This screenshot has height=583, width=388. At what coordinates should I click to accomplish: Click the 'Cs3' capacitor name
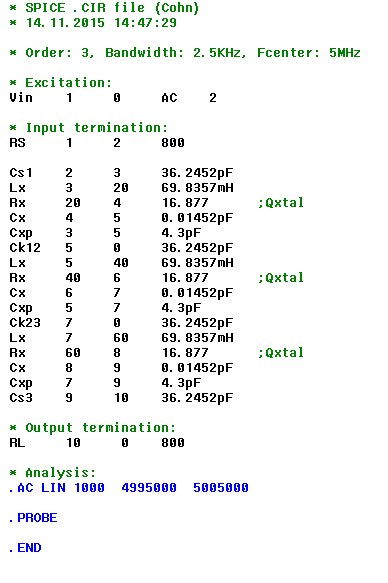click(x=21, y=398)
